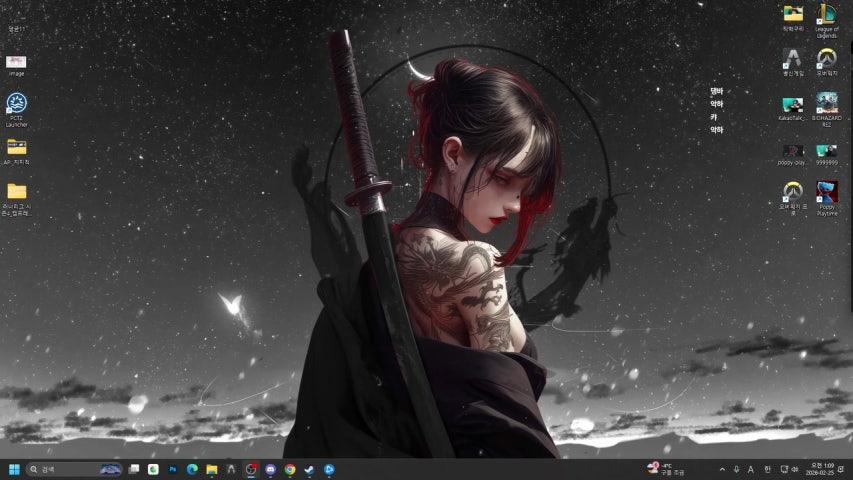Select the Poppy Playtime game shortcut
The image size is (853, 480).
[x=826, y=199]
